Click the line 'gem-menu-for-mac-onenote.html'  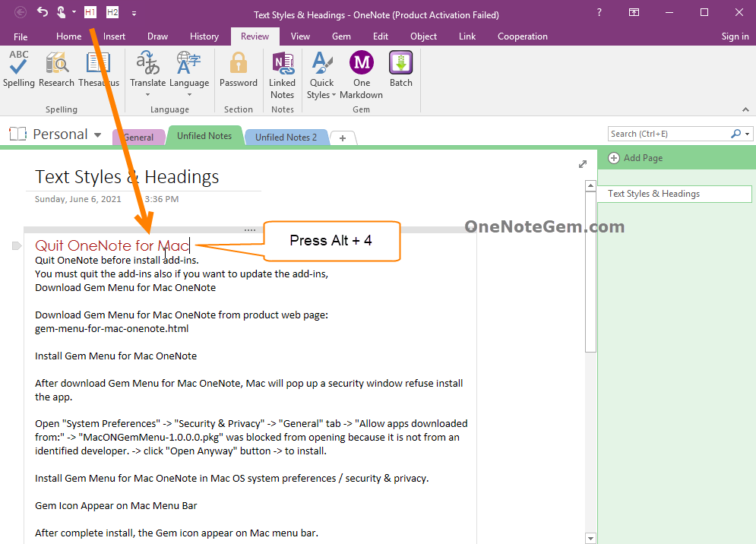click(112, 329)
